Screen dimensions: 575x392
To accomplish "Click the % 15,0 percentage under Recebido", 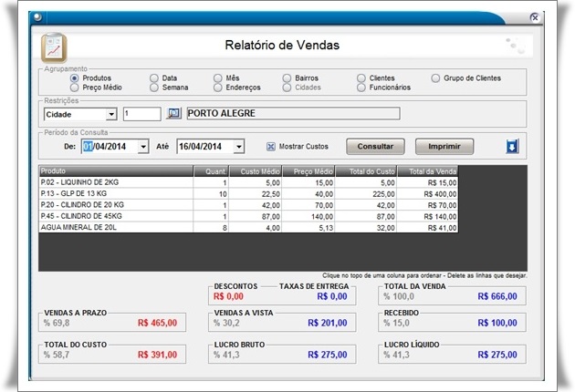I will pos(396,323).
